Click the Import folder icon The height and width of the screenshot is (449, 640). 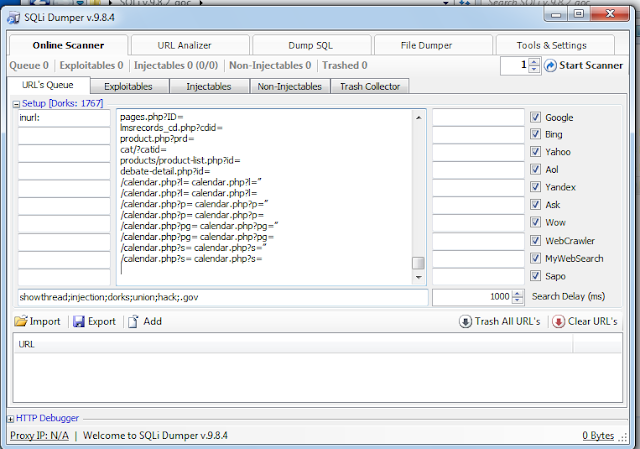pos(21,322)
